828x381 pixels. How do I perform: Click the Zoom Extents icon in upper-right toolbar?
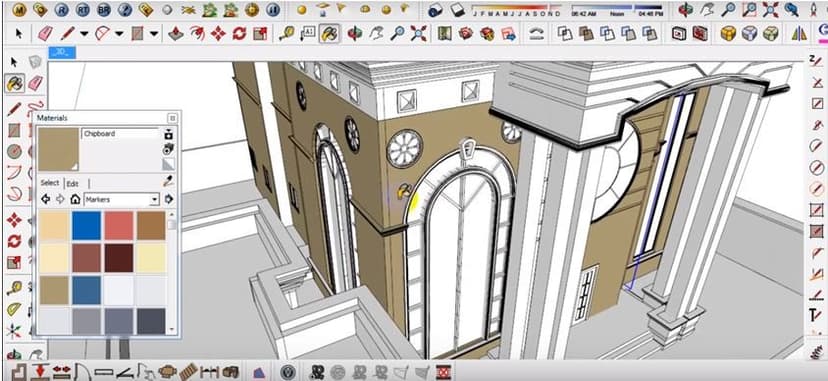click(771, 9)
